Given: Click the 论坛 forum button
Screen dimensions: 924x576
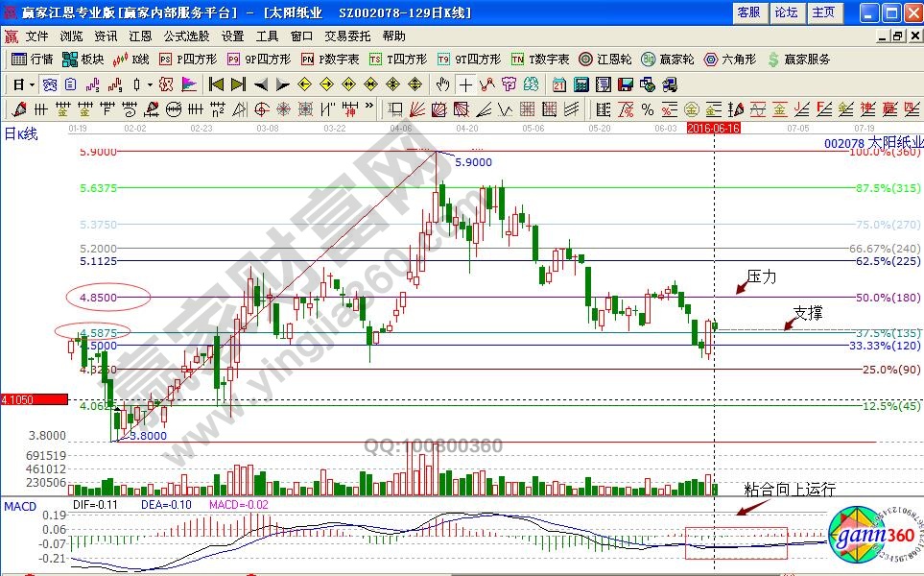Looking at the screenshot, I should pos(786,12).
